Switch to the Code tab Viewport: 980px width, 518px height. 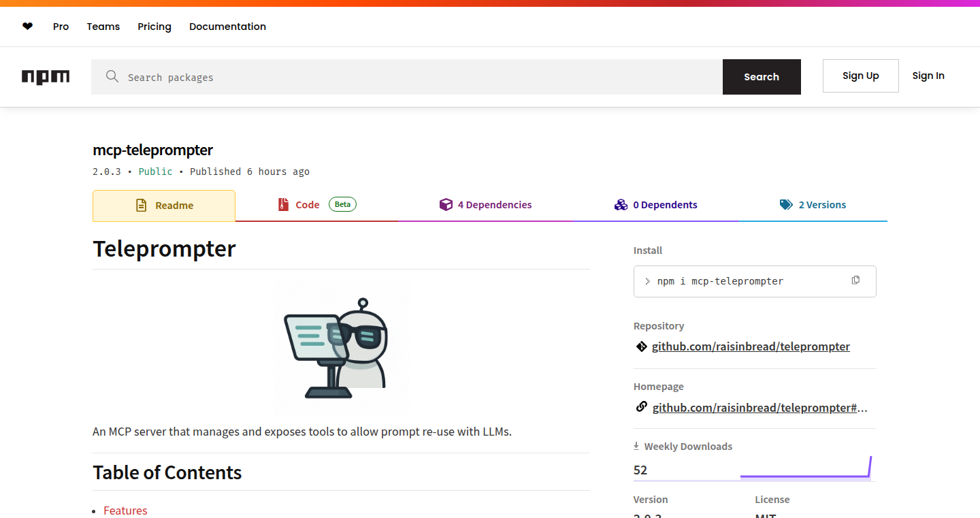[x=317, y=205]
